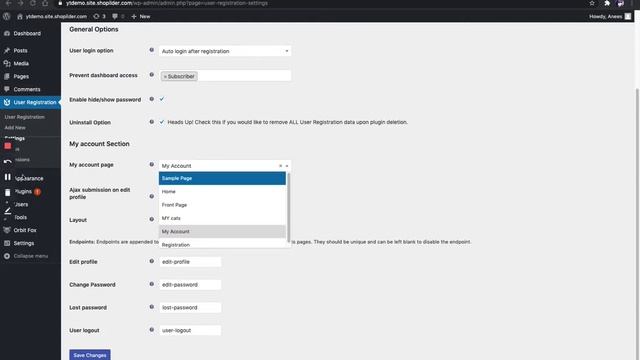Collapse My account page dropdown arrow

pyautogui.click(x=287, y=166)
